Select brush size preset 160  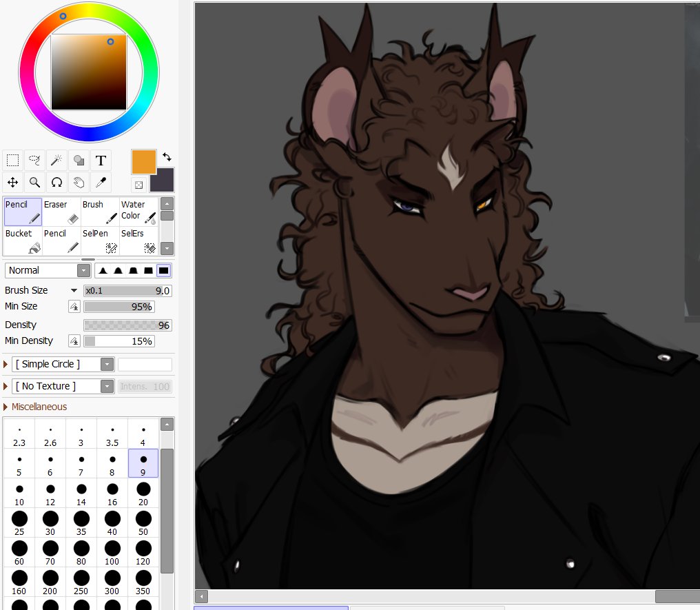[19, 582]
